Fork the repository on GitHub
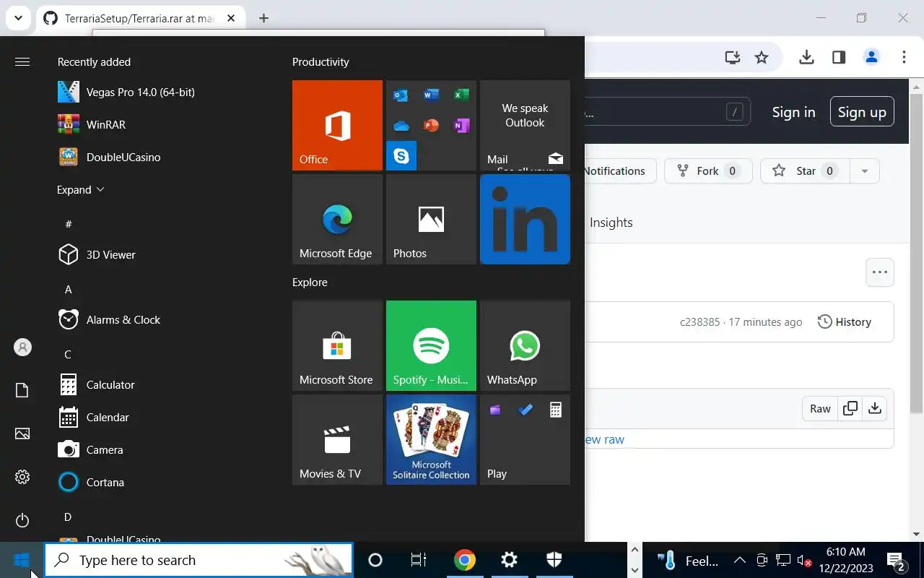924x578 pixels. [x=708, y=171]
